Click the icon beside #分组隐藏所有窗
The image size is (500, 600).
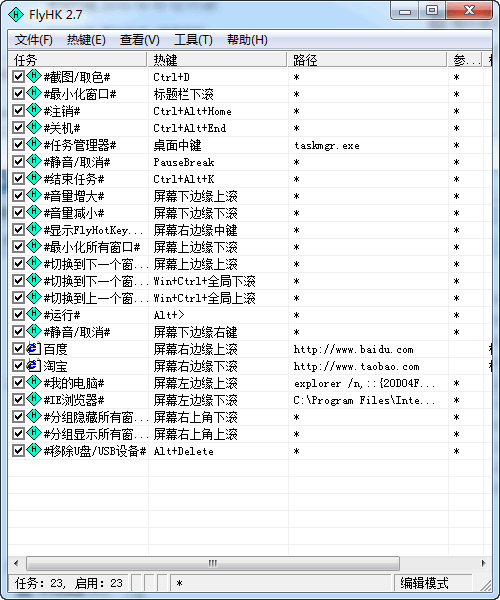tap(34, 416)
